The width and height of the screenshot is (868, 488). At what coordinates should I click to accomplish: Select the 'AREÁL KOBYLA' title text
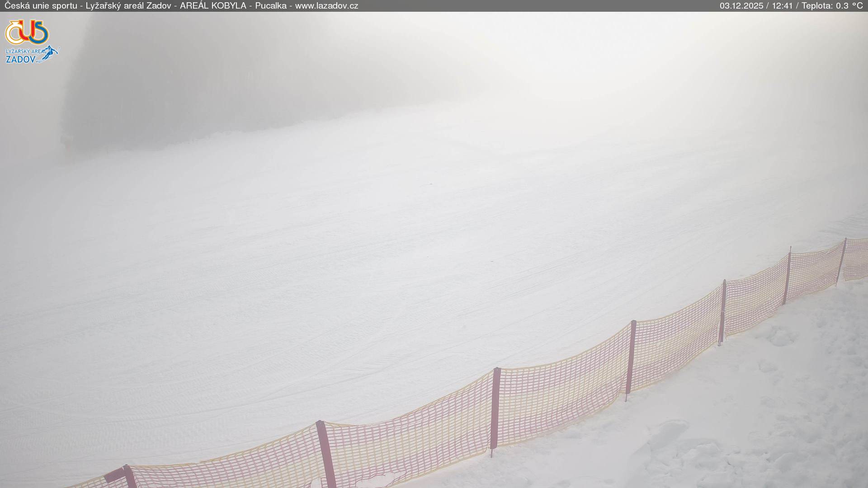[x=213, y=6]
